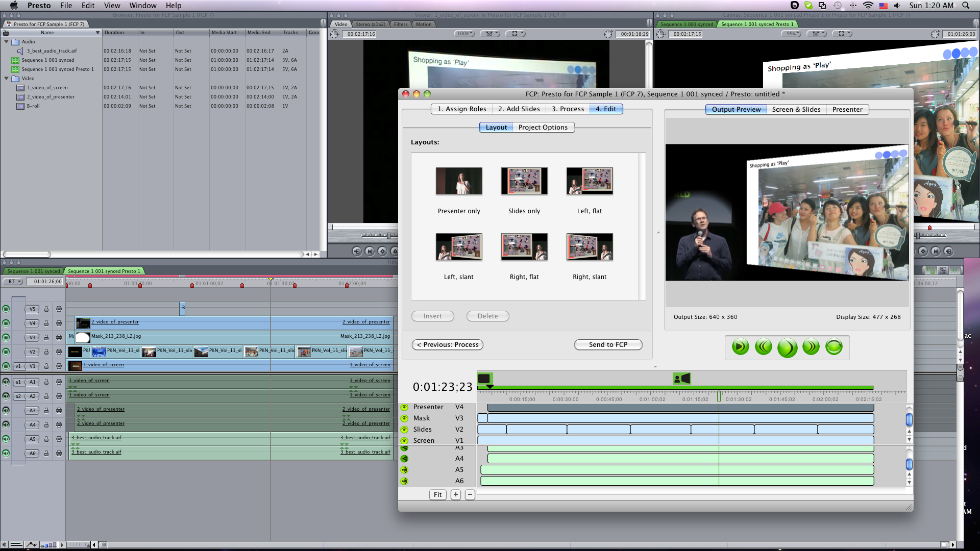The image size is (980, 551).
Task: Go back with Previous: Process button
Action: pos(448,345)
